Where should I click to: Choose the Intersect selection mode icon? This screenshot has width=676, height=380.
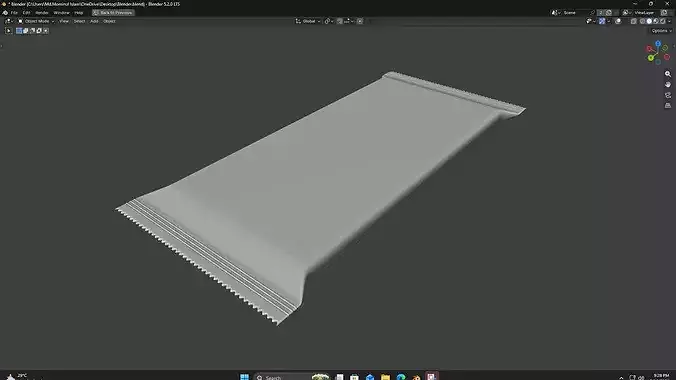tap(46, 31)
